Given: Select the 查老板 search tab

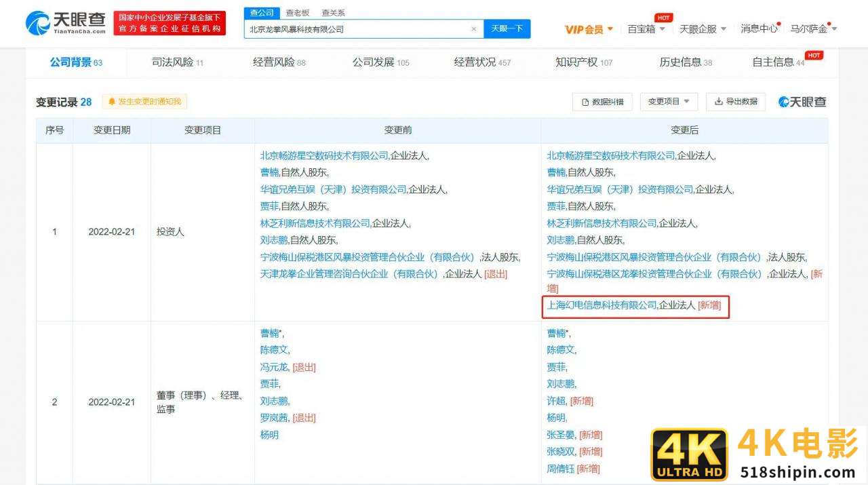Looking at the screenshot, I should 297,13.
